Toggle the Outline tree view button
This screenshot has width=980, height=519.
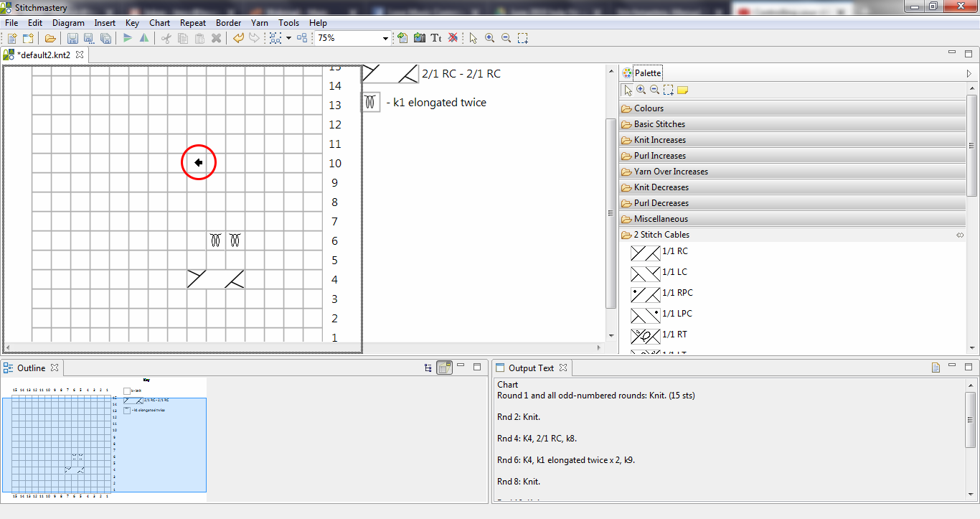point(428,368)
